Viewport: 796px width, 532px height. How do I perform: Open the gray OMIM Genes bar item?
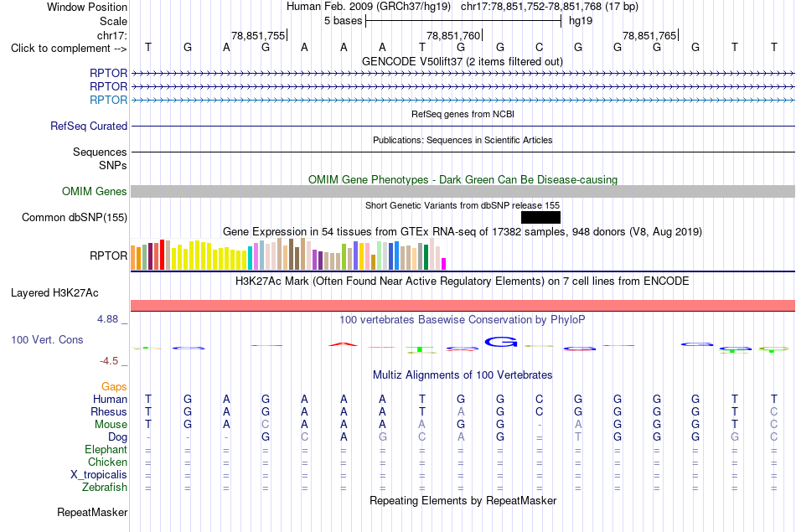(463, 191)
